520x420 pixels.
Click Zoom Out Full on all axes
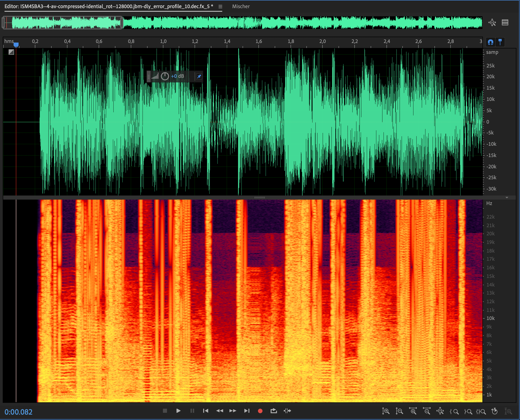440,411
